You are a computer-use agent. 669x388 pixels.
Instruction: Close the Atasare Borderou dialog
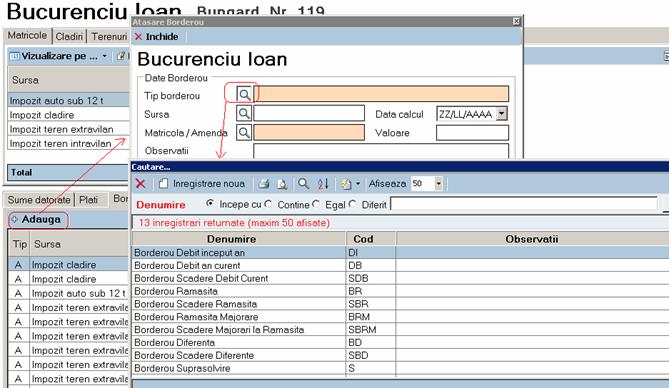coord(516,21)
